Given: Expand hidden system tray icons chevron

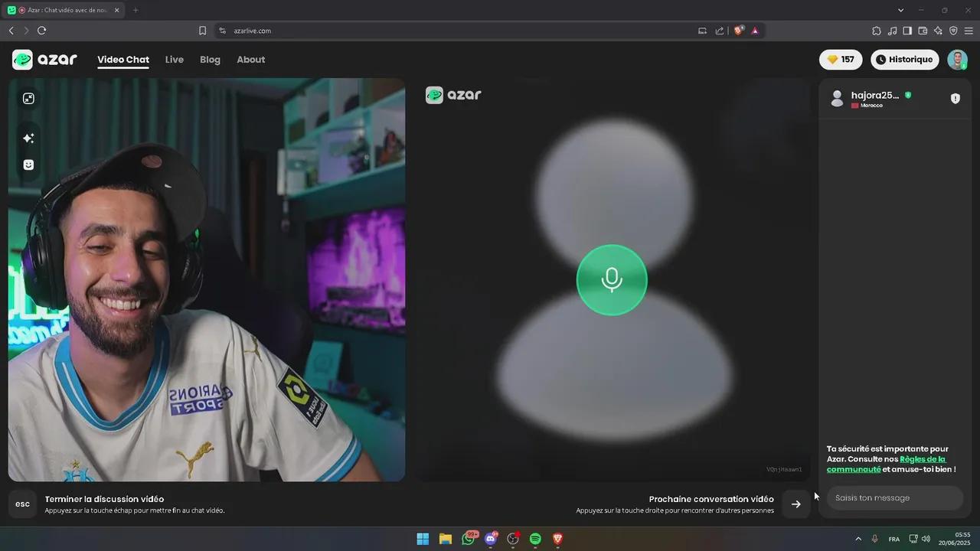Looking at the screenshot, I should point(858,539).
